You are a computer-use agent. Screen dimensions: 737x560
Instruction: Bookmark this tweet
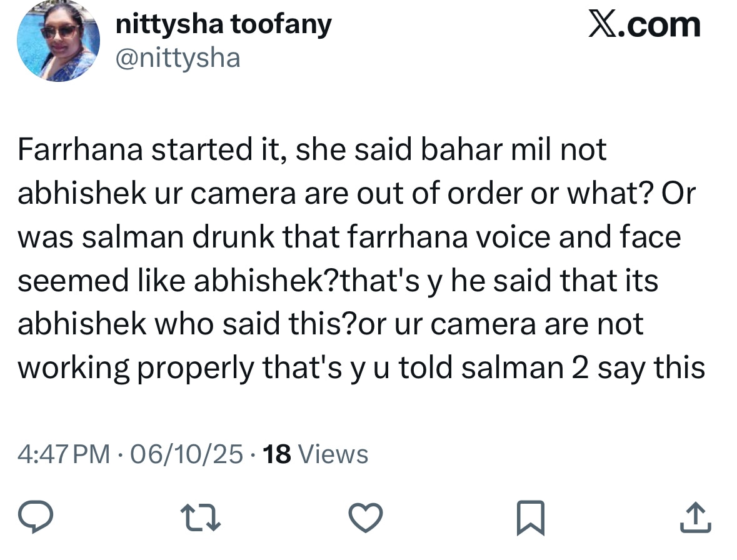point(531,519)
